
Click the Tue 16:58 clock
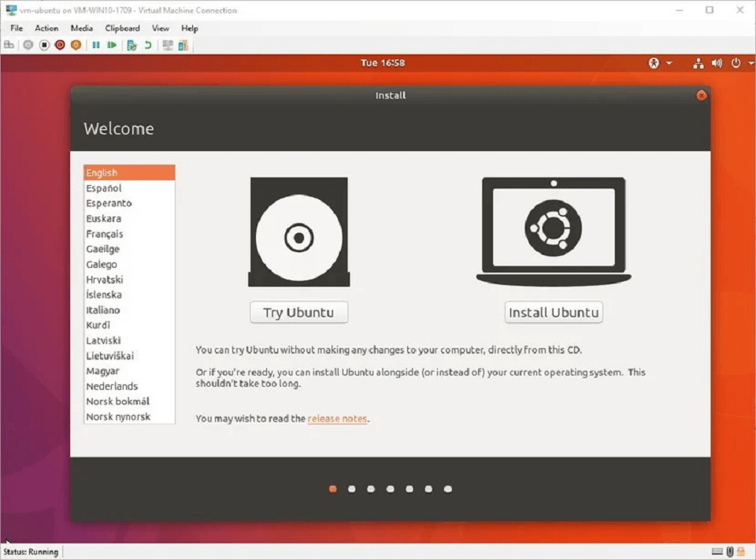click(x=383, y=63)
